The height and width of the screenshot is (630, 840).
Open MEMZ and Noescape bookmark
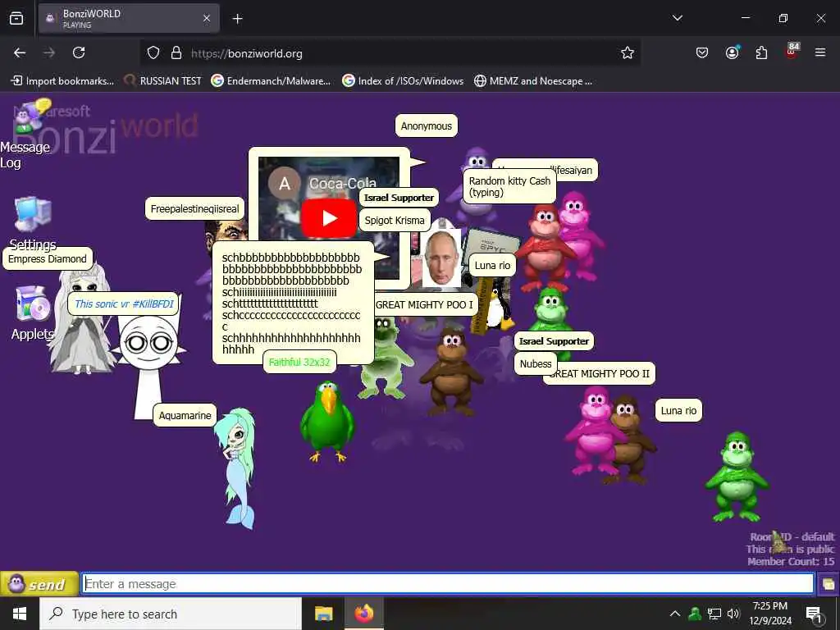point(533,81)
